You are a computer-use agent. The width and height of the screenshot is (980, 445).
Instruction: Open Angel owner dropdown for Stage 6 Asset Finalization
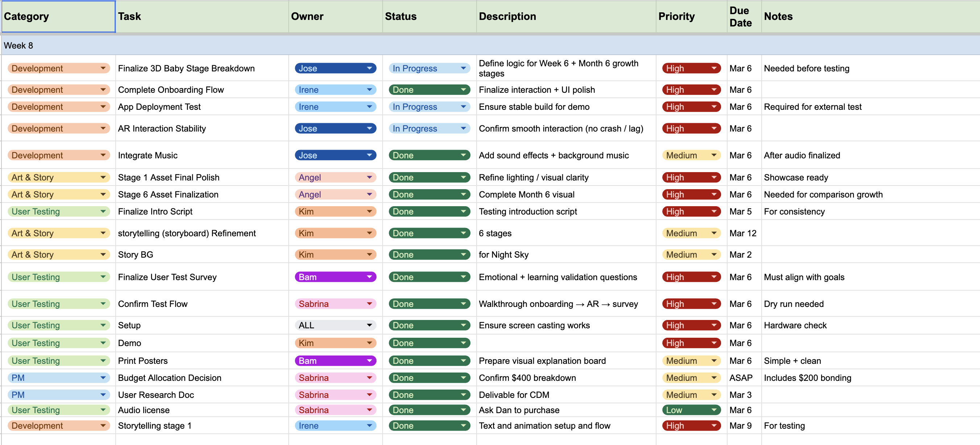[x=369, y=195]
